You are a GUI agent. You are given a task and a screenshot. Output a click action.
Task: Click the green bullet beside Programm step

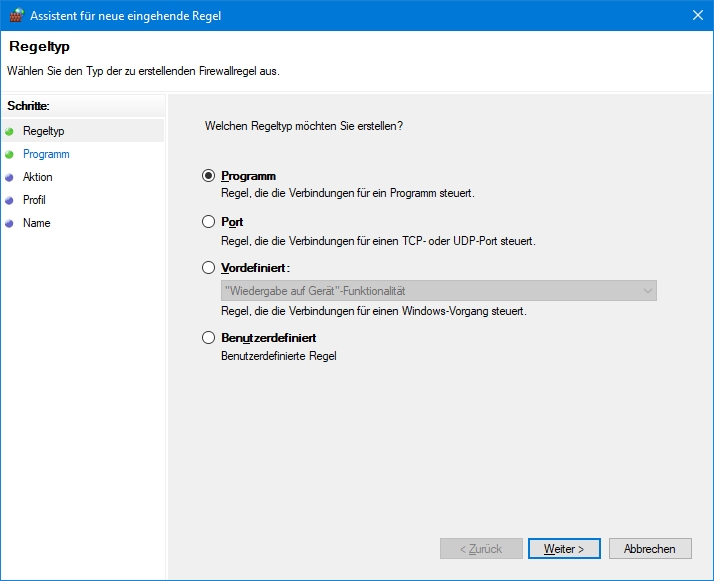[x=9, y=155]
